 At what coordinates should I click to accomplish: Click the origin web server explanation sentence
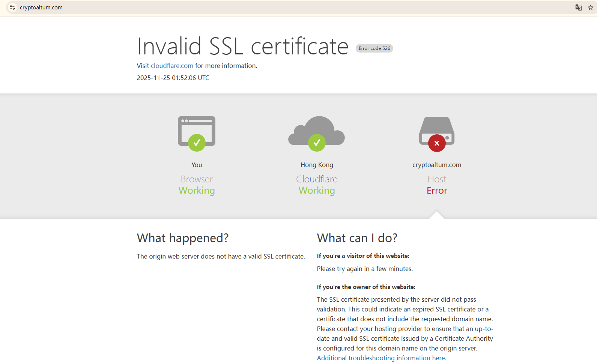pyautogui.click(x=221, y=256)
